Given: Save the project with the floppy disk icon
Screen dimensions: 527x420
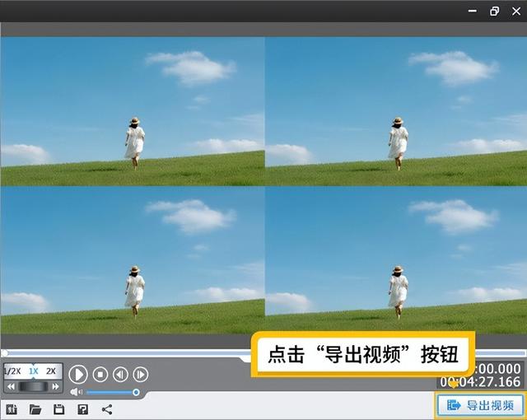Looking at the screenshot, I should [58, 409].
